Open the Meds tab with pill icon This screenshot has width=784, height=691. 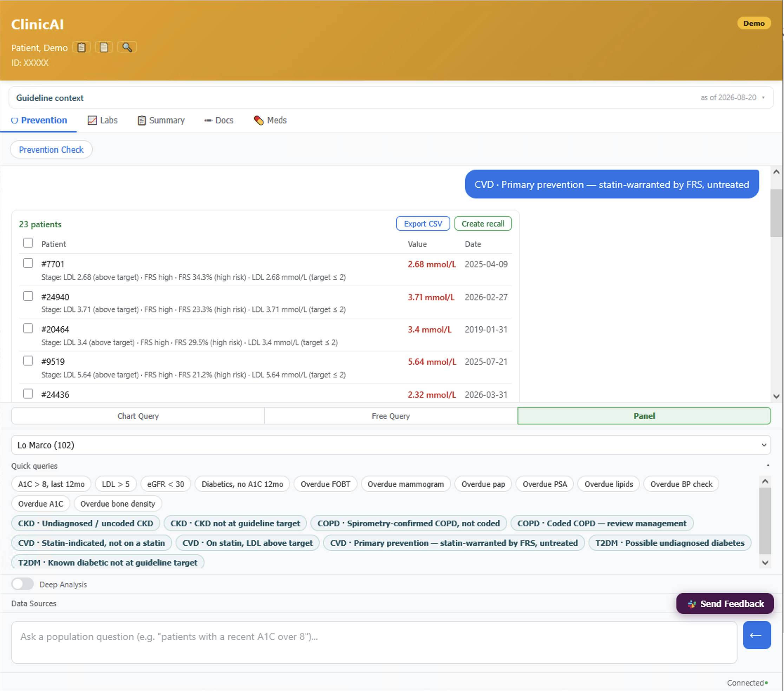coord(270,120)
